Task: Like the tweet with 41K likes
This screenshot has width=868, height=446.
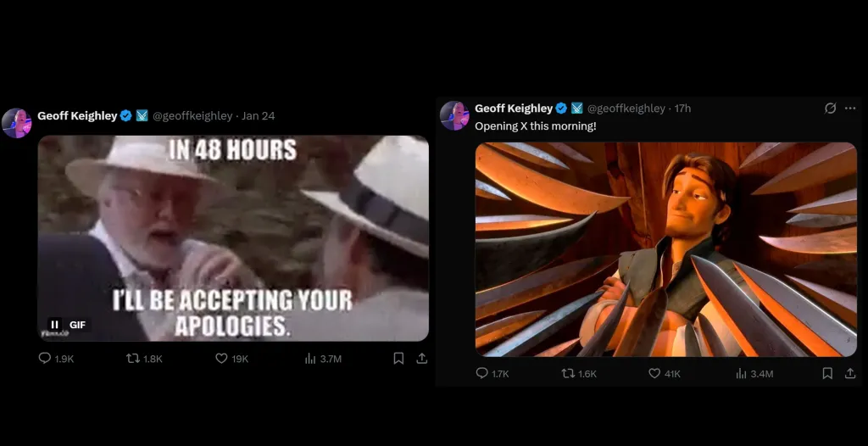Action: tap(665, 374)
